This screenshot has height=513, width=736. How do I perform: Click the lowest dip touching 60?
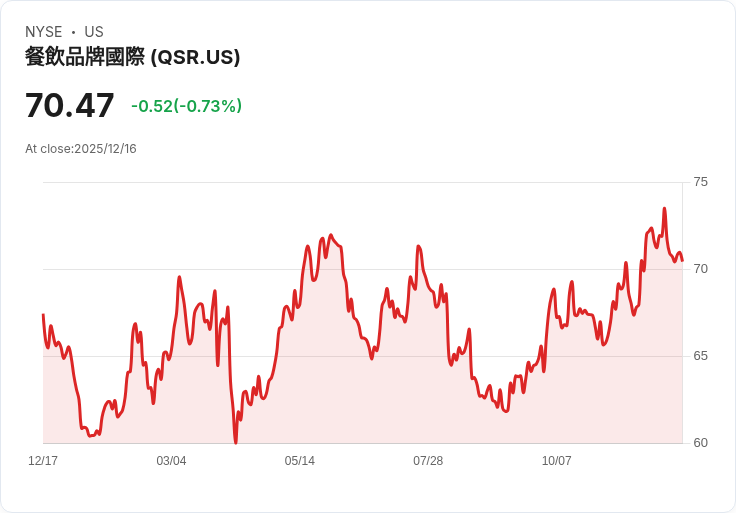pos(236,442)
